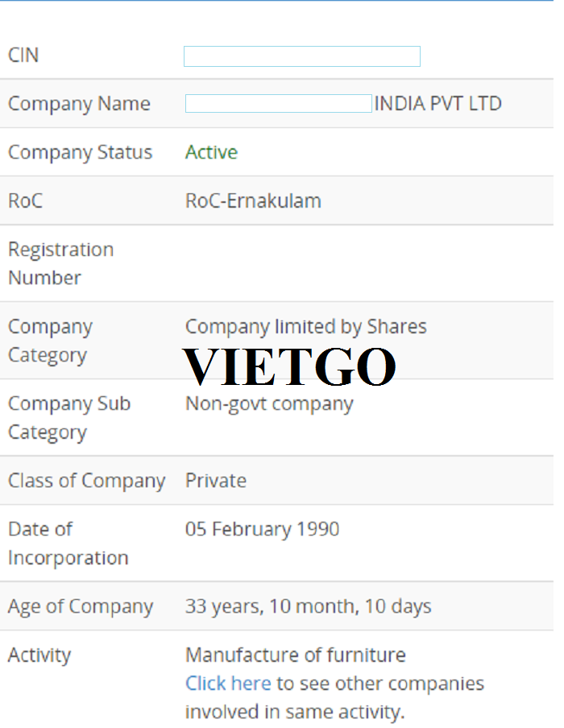Click the blank Company Name box
This screenshot has width=564, height=728.
(279, 104)
